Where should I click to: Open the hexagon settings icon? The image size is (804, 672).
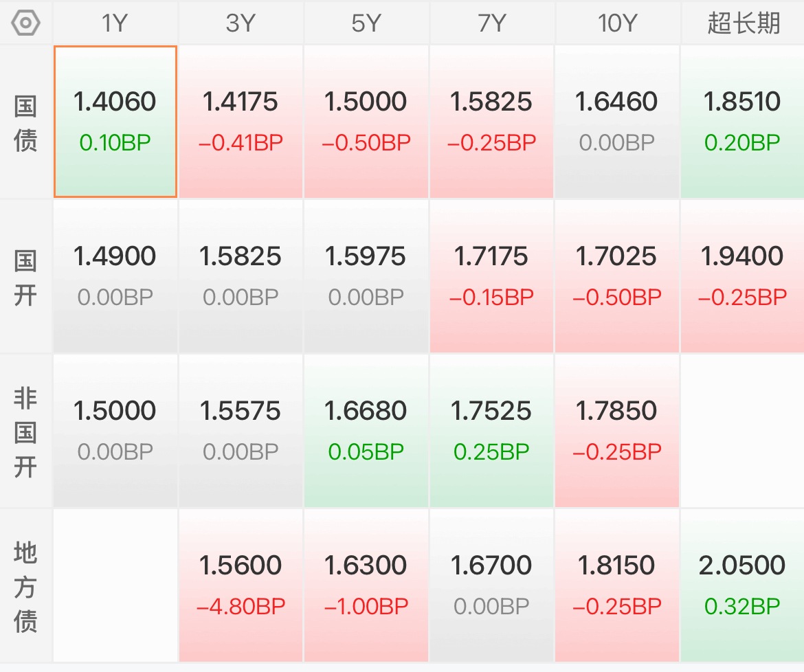pyautogui.click(x=25, y=23)
